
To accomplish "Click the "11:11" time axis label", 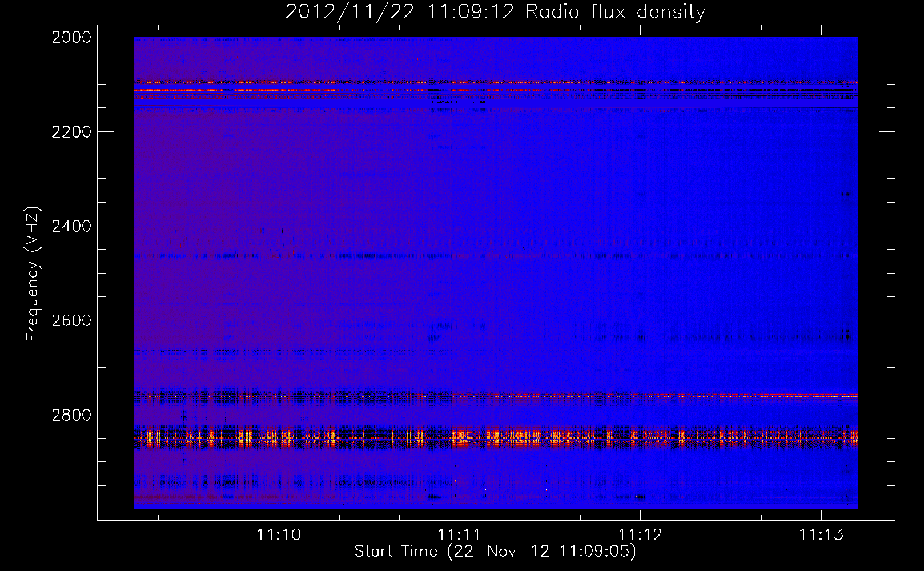I will (x=460, y=534).
